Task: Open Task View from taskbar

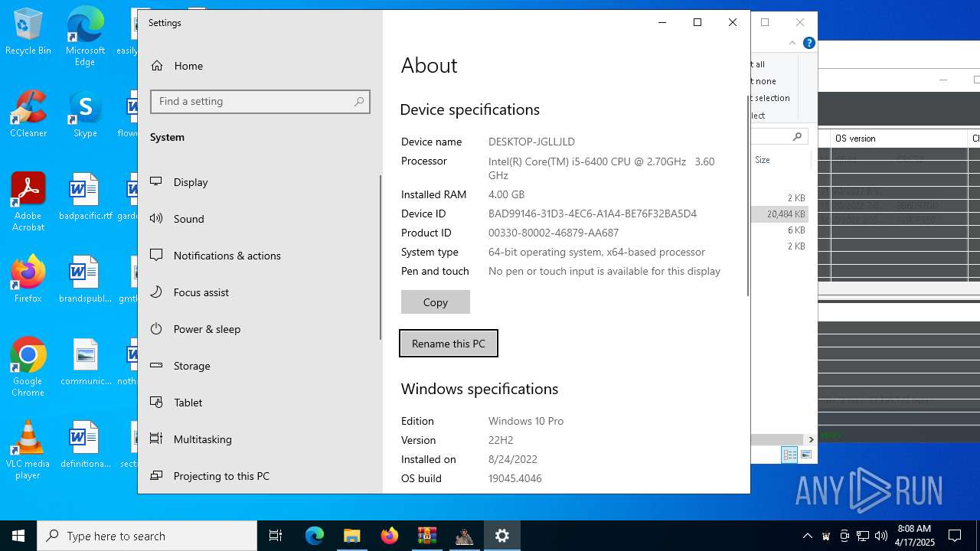Action: pos(276,536)
